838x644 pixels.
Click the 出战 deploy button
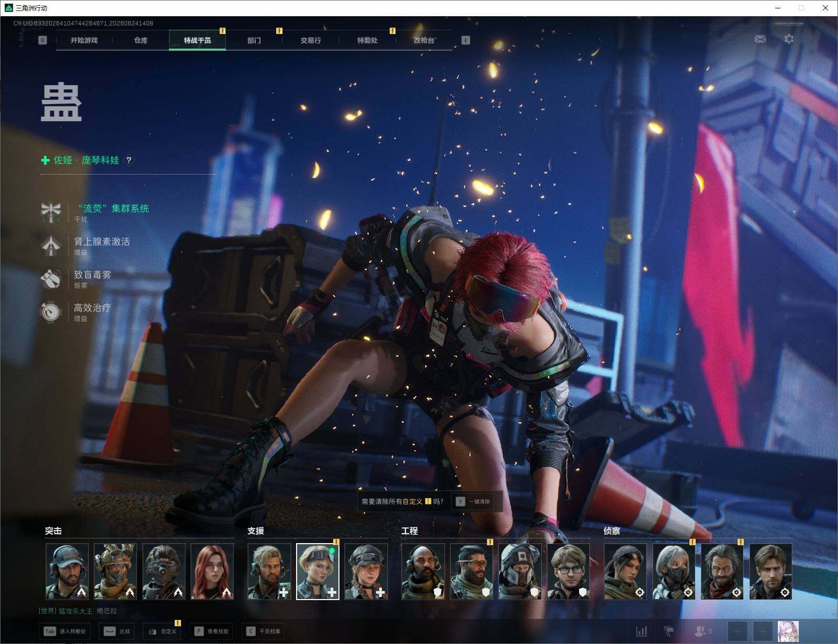tap(117, 631)
